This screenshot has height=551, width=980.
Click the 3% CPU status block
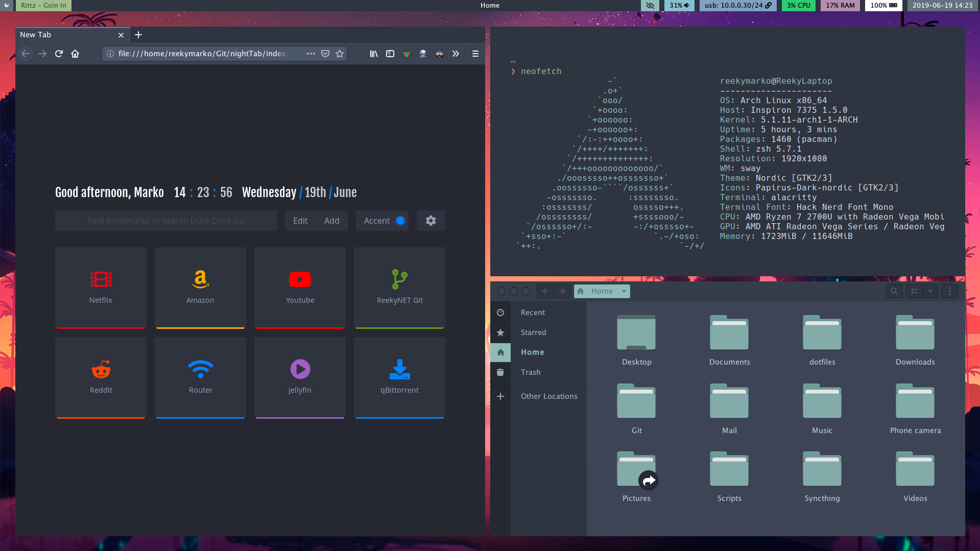tap(799, 6)
